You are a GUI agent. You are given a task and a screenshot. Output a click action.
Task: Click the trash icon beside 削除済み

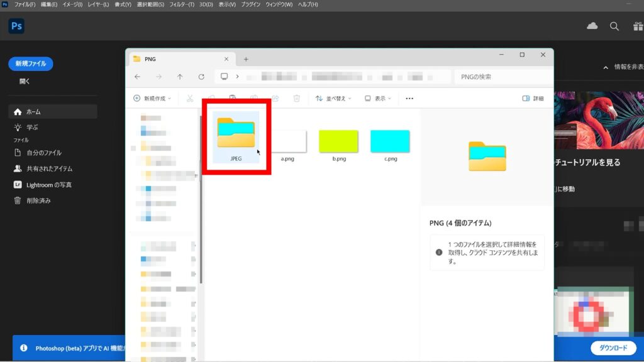(x=17, y=200)
